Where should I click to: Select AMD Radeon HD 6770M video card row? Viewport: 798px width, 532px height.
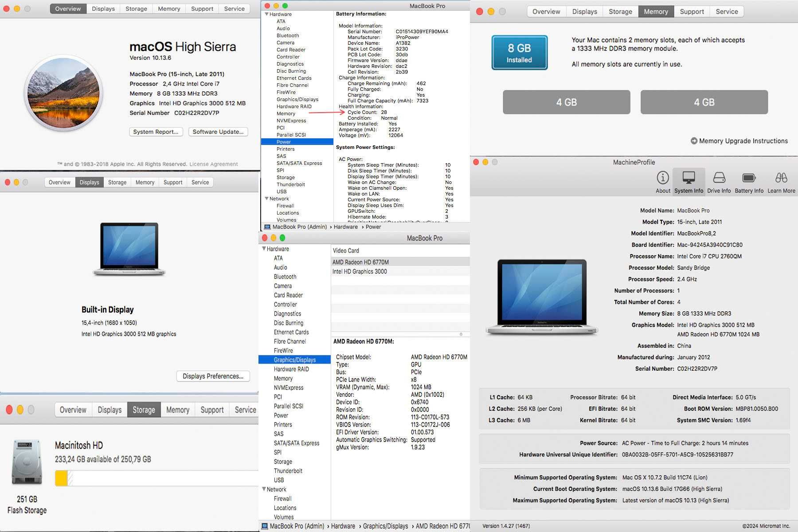(400, 262)
